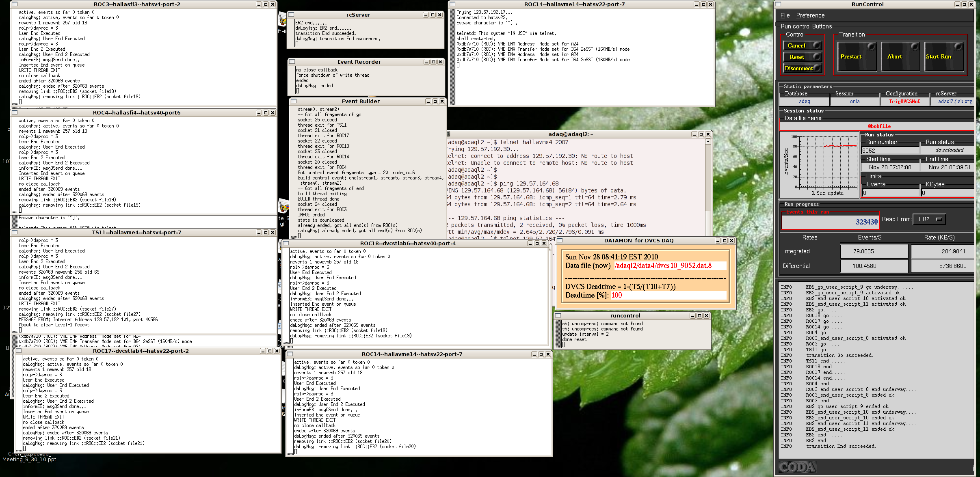Viewport: 980px width, 477px height.
Task: Click DATAMON data file path dvcs10_9052.dat.8
Action: (670, 265)
